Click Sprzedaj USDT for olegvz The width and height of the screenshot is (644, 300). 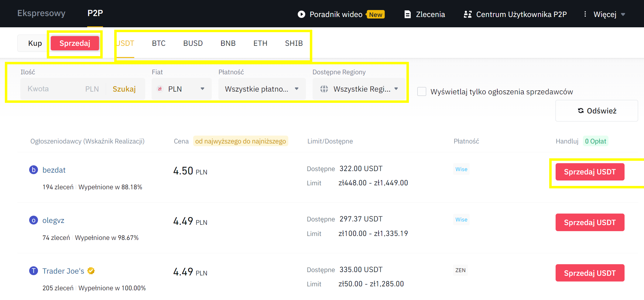pos(590,222)
